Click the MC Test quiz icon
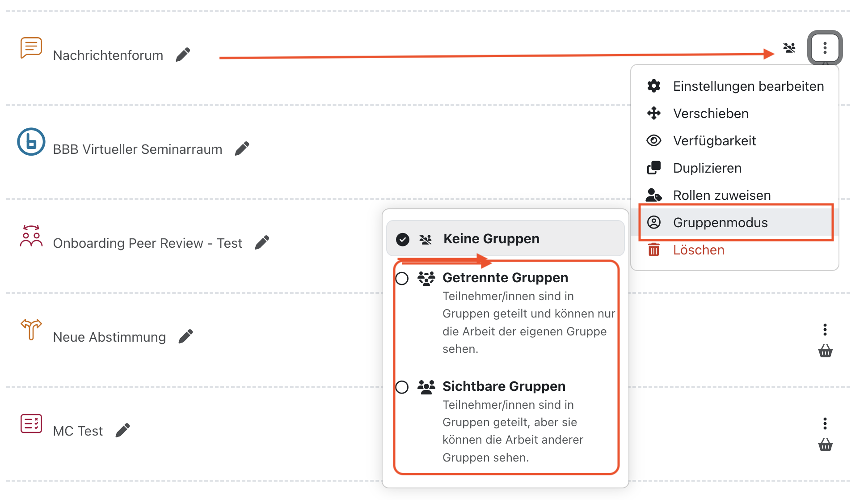Viewport: 868px width, 500px height. pyautogui.click(x=31, y=424)
